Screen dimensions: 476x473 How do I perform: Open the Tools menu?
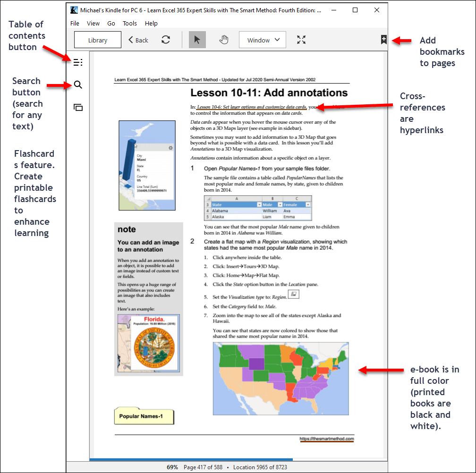pyautogui.click(x=129, y=23)
